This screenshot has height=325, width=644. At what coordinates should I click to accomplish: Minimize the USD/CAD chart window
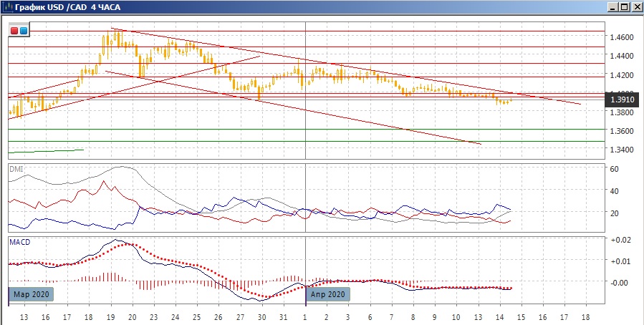click(612, 7)
